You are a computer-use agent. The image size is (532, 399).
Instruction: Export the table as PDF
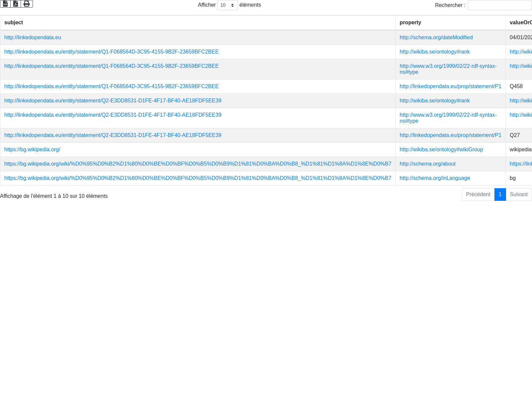(x=16, y=4)
